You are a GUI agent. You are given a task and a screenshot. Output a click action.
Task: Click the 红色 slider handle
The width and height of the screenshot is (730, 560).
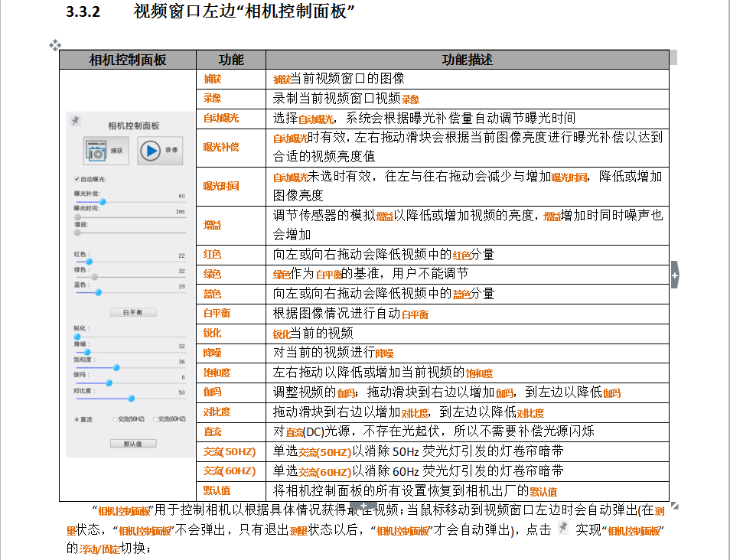click(x=89, y=262)
